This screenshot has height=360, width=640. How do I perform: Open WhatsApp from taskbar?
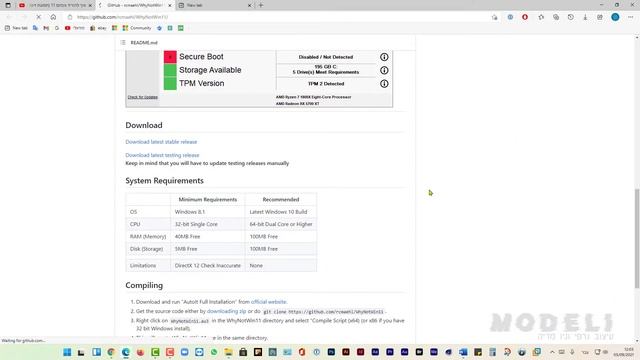pyautogui.click(x=214, y=352)
